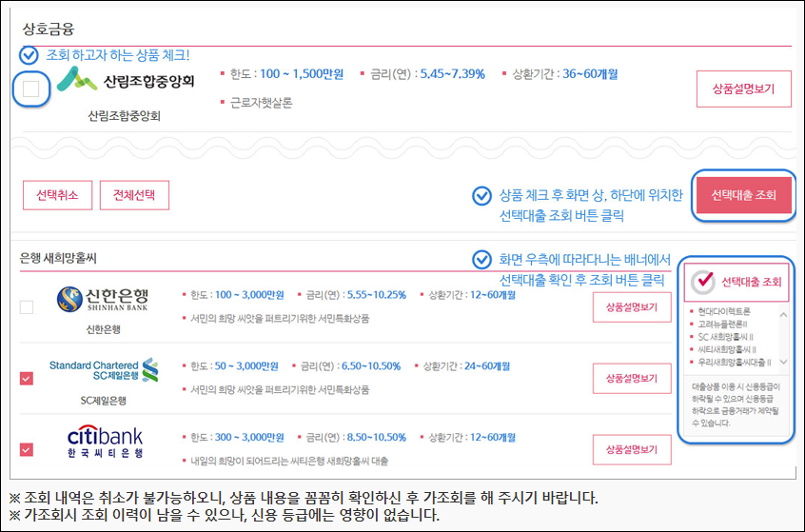The image size is (805, 532).
Task: Click the 산림조합중앙회 logo
Action: 126,80
